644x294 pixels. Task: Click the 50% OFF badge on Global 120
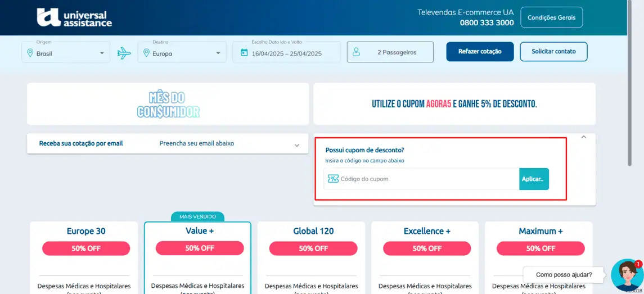point(313,248)
